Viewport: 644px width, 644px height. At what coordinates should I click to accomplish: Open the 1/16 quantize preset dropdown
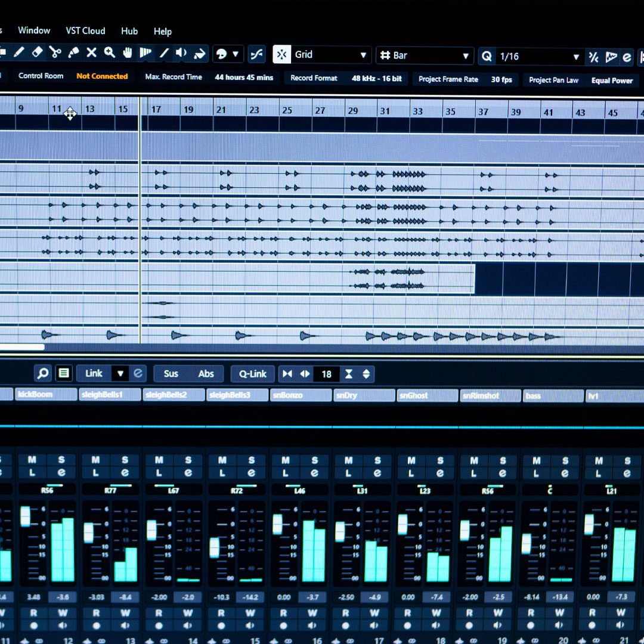click(539, 57)
